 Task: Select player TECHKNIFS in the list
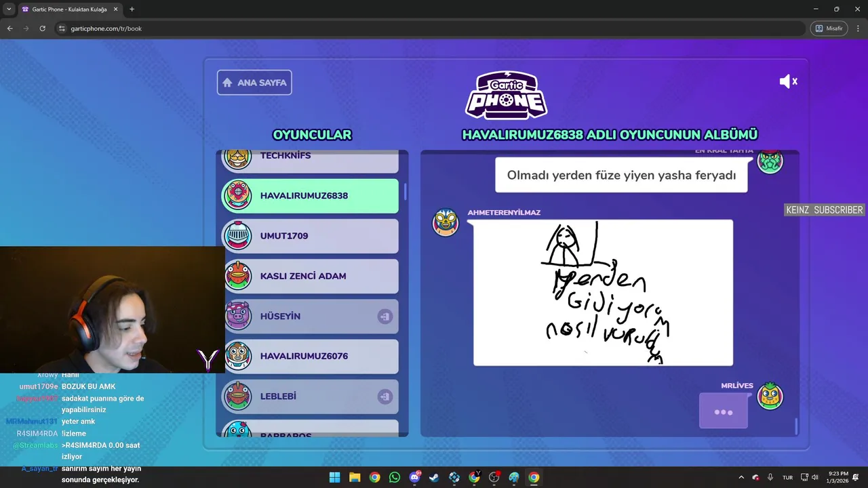click(x=311, y=161)
